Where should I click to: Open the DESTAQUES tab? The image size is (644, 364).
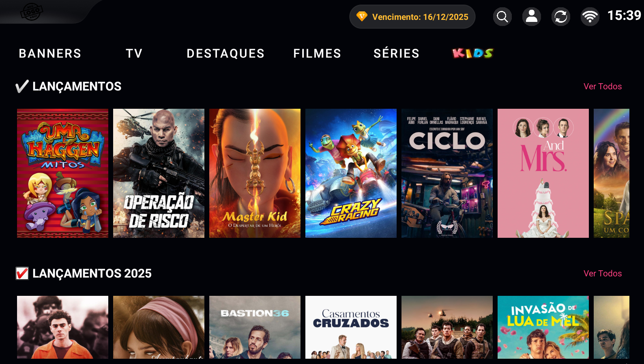pos(225,54)
